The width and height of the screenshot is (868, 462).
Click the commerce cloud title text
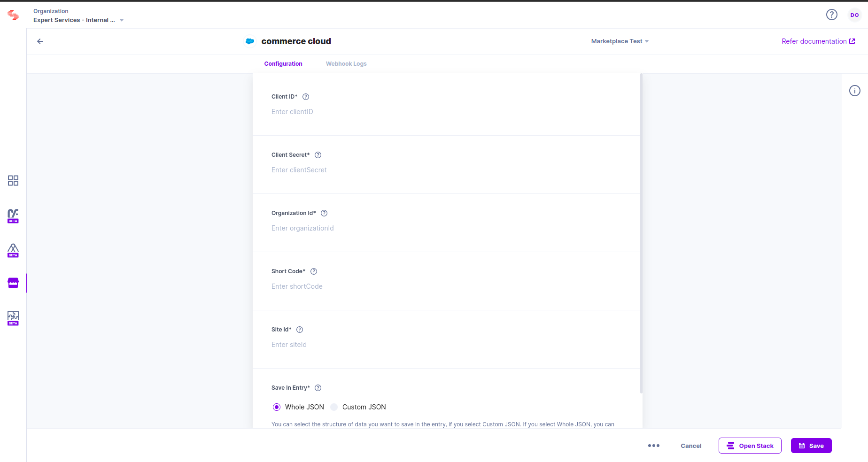click(x=296, y=41)
